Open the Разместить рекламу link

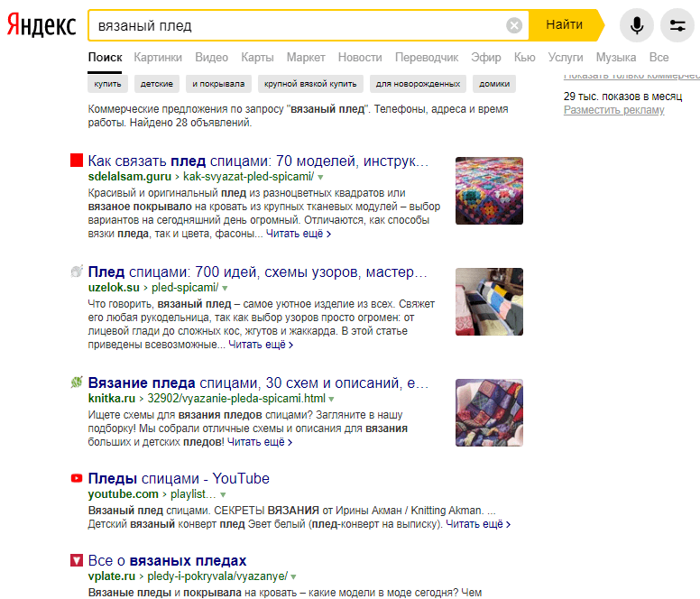click(613, 110)
